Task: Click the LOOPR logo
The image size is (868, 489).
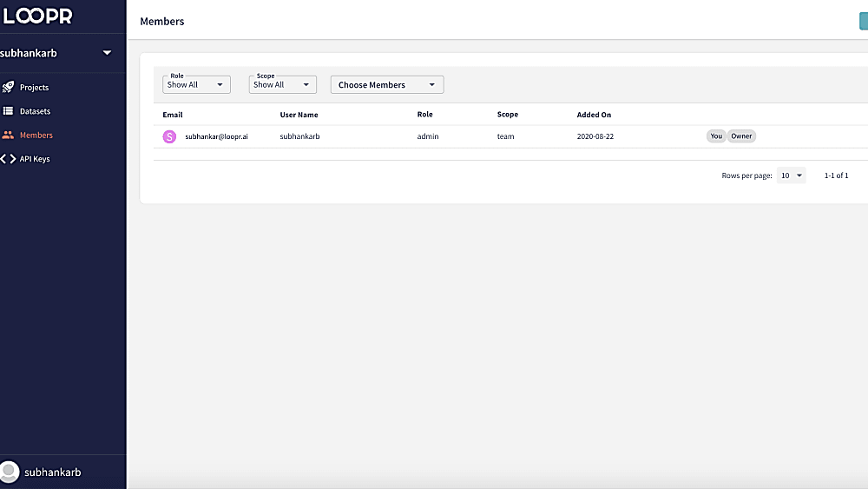Action: point(37,15)
